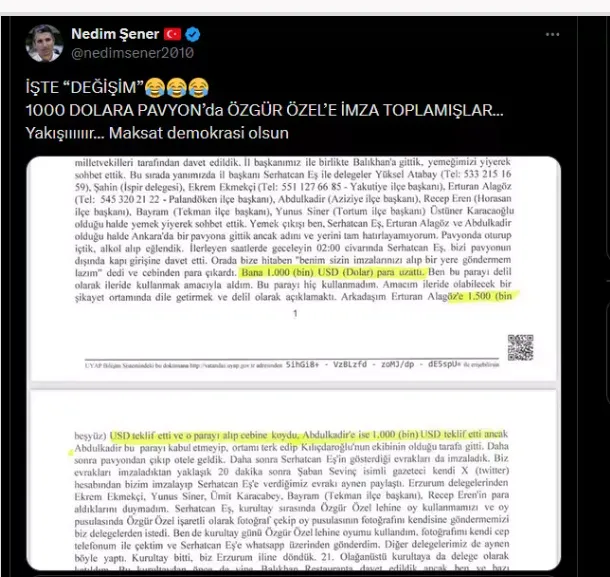
Task: Click the Turkish flag emoji
Action: pyautogui.click(x=172, y=34)
